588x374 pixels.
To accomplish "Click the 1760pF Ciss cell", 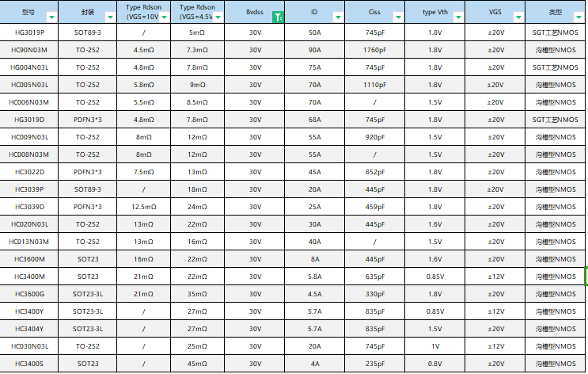I will tap(374, 50).
